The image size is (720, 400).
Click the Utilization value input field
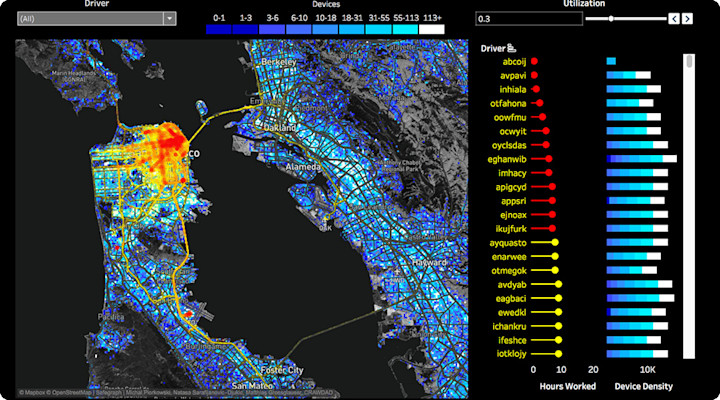click(x=529, y=19)
